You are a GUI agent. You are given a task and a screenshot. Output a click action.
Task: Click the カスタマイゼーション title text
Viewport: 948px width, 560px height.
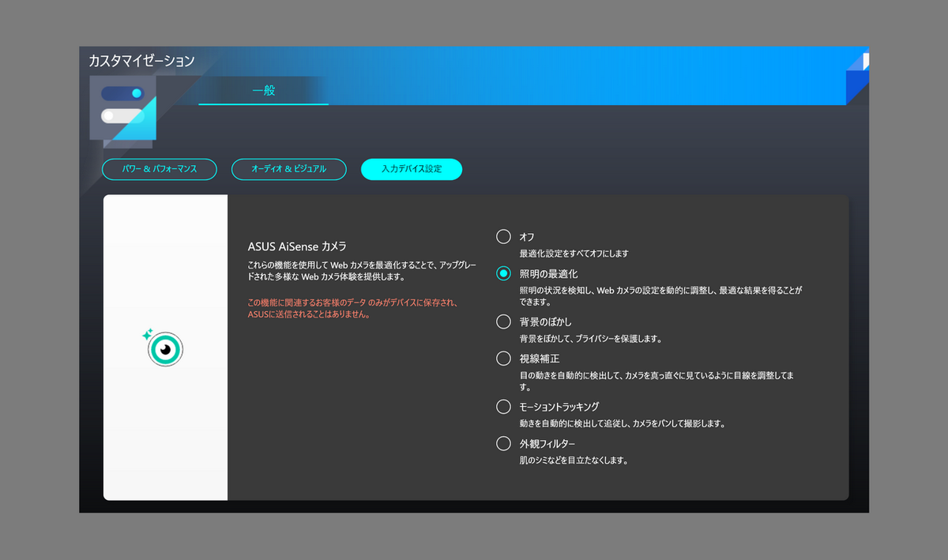[x=142, y=61]
